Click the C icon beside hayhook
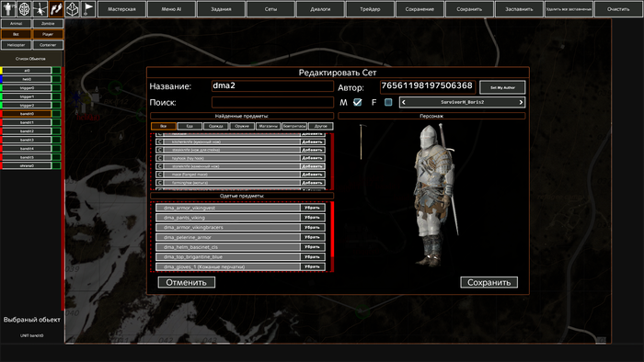 (159, 158)
